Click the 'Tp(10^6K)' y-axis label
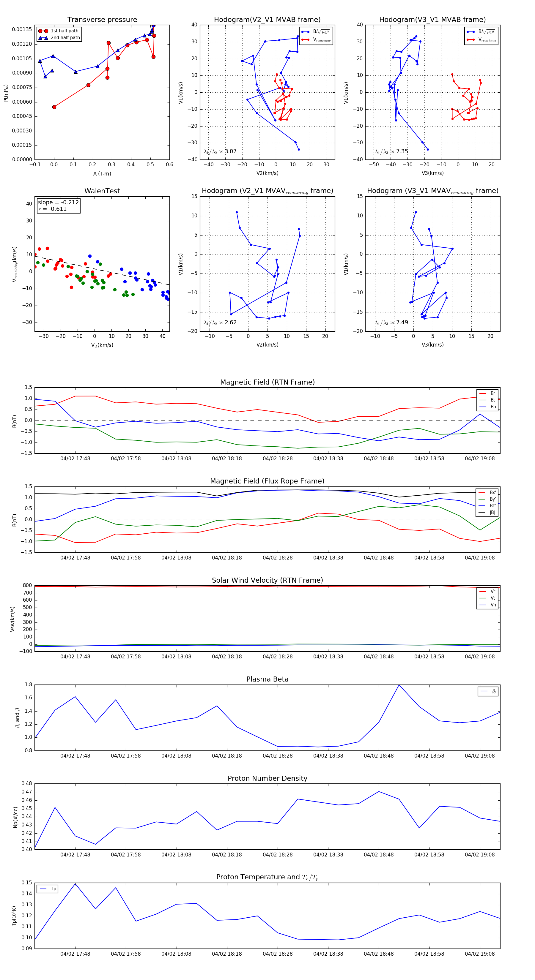535x980 pixels. (14, 916)
